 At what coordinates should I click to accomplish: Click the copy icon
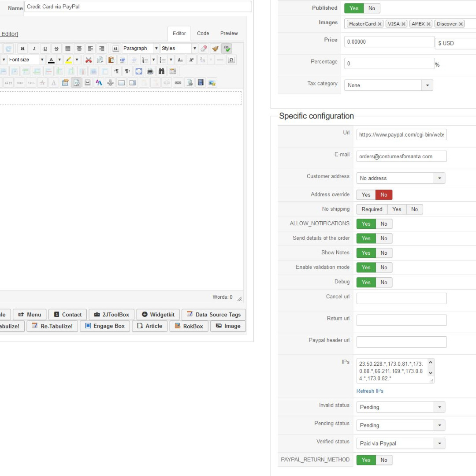[x=100, y=60]
